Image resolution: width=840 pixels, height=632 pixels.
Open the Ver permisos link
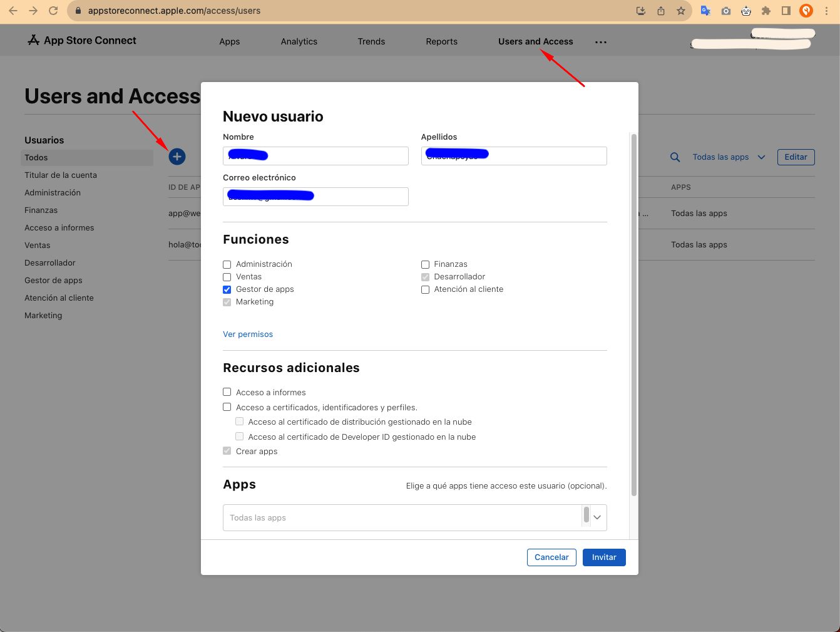point(248,334)
